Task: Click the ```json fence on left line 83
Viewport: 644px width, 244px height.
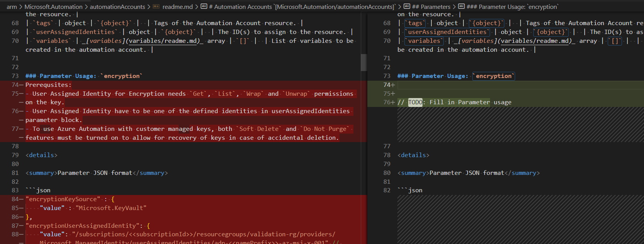Action: tap(38, 190)
